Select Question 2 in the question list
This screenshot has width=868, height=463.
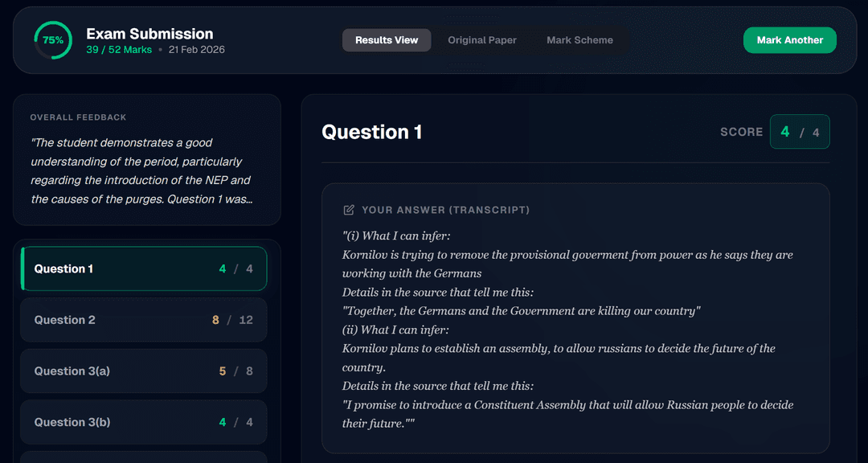[144, 320]
